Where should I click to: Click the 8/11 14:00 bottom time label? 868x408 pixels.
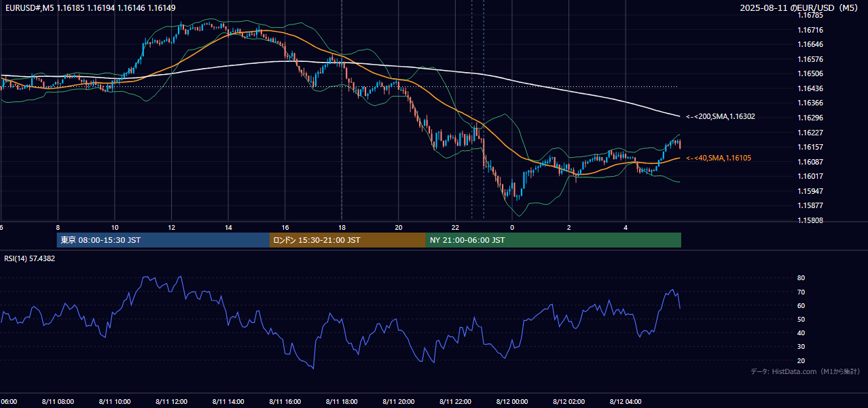228,401
